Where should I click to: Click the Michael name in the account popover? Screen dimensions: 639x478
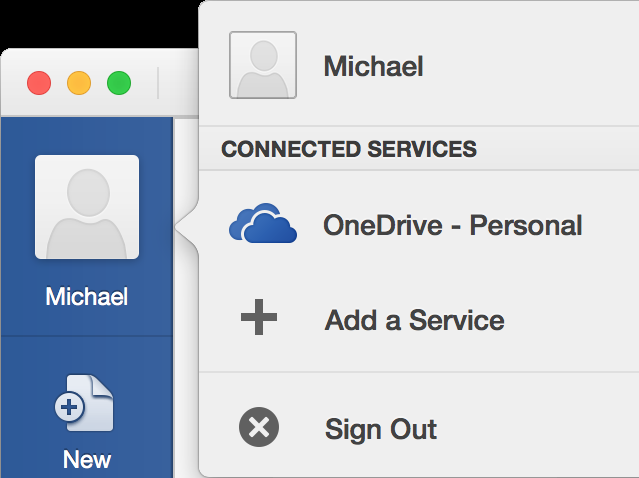(x=373, y=66)
